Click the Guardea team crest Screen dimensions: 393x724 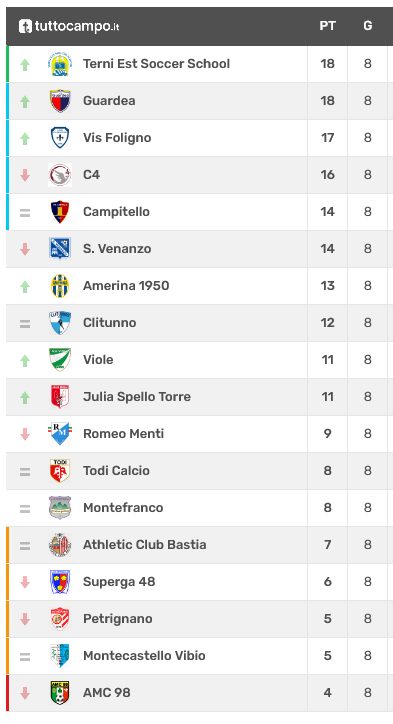(60, 101)
